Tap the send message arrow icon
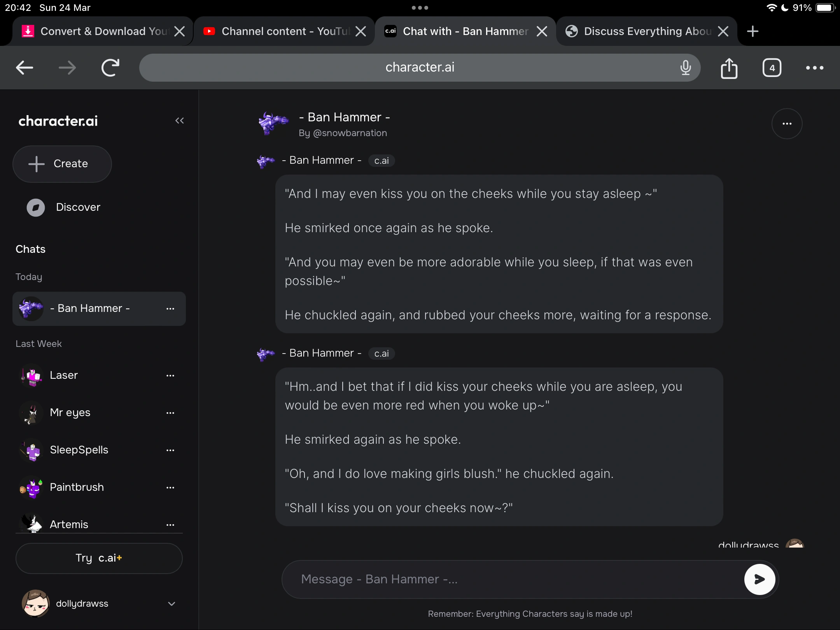Screen dimensions: 840x630 pyautogui.click(x=759, y=579)
